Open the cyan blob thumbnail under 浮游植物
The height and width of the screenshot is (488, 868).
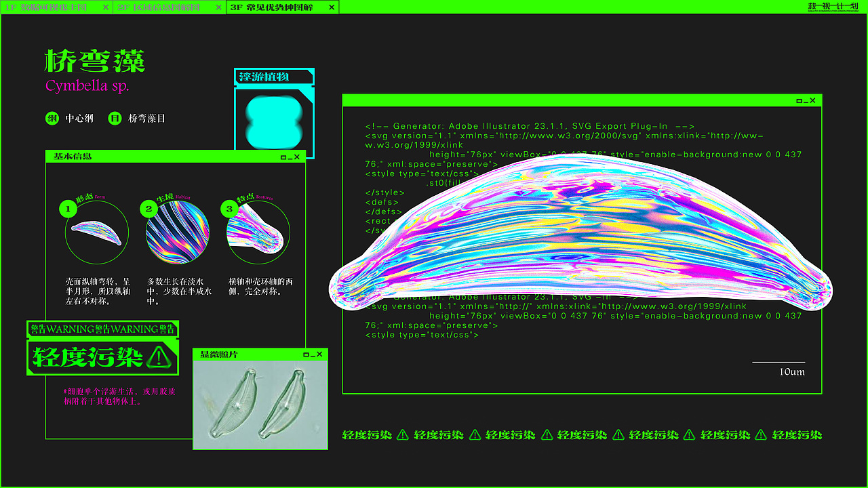click(274, 122)
